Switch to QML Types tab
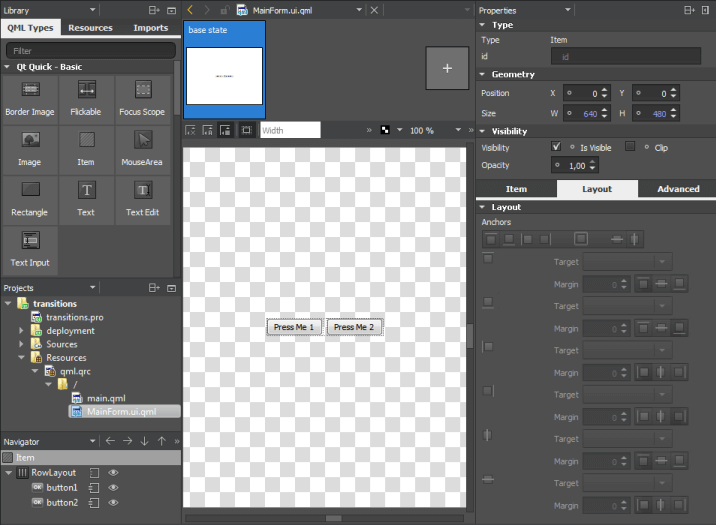 31,28
